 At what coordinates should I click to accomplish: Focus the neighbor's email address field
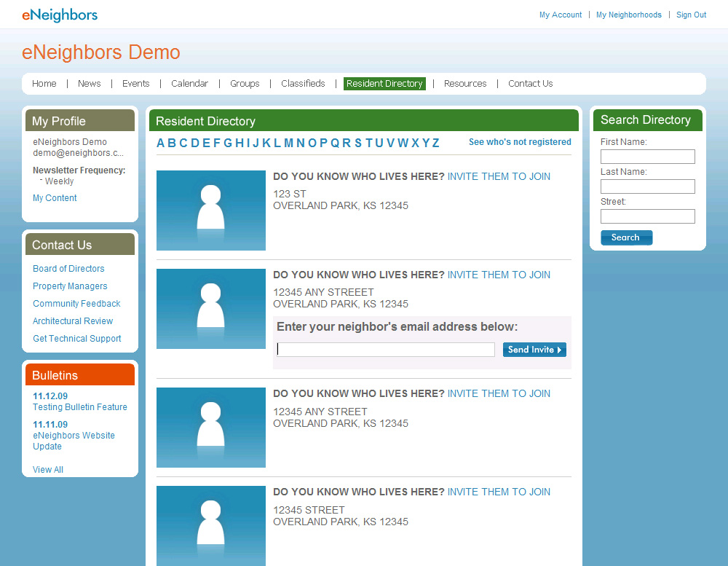click(386, 350)
